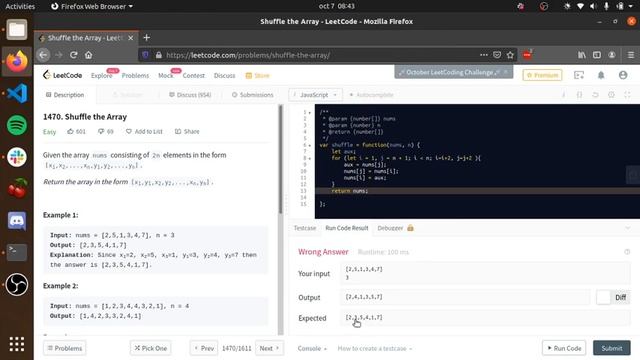Collapse the result panel chevron

click(628, 228)
